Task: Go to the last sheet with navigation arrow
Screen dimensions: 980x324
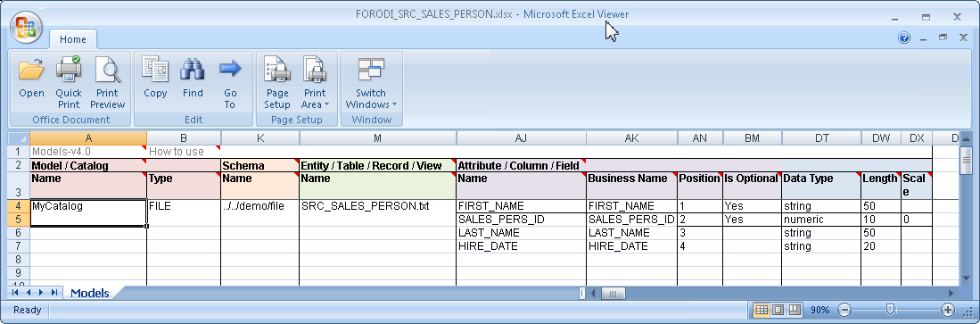Action: coord(54,292)
